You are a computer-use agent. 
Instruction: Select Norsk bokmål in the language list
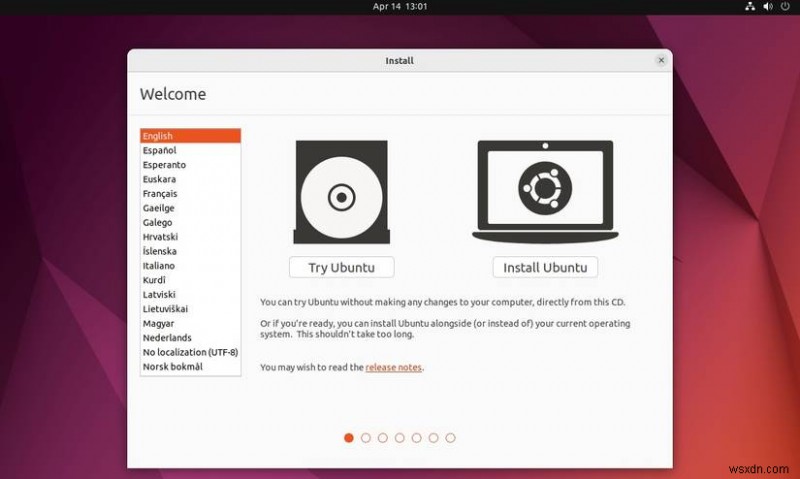tap(190, 366)
